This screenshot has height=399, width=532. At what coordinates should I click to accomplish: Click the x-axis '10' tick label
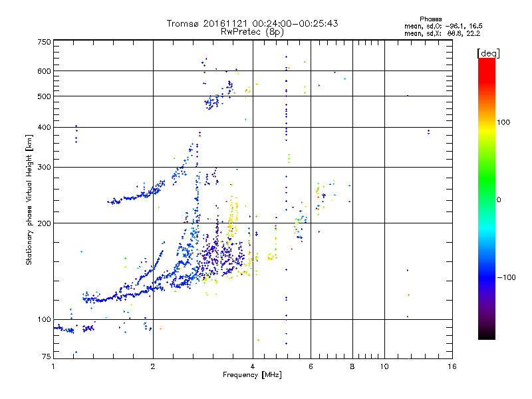384,366
